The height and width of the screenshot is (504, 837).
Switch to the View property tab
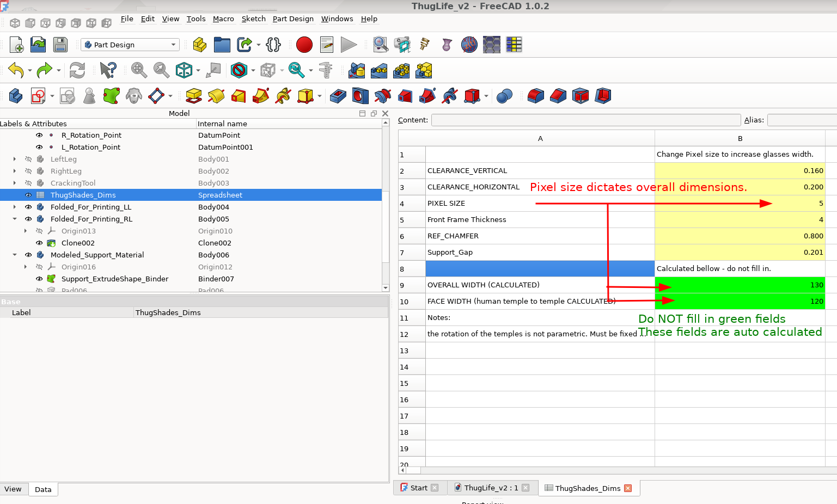[x=13, y=489]
